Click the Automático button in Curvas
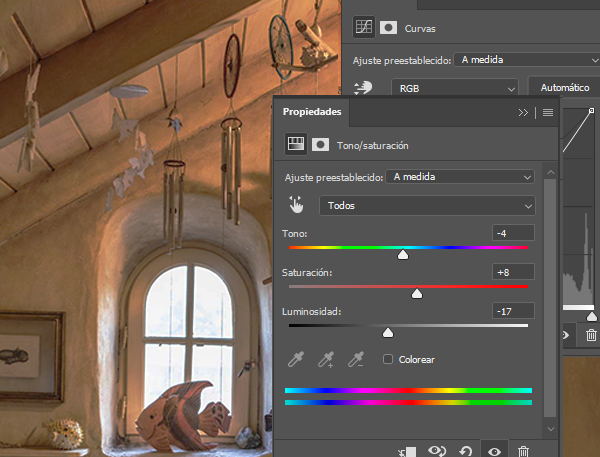Viewport: 600px width, 457px height. (x=564, y=88)
